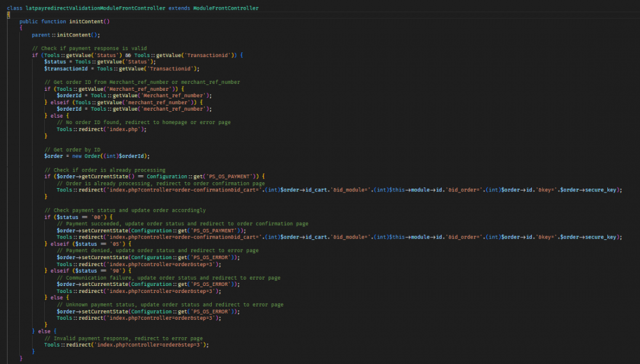Click the 'extends' keyword in class declaration
The width and height of the screenshot is (640, 364).
(x=179, y=8)
